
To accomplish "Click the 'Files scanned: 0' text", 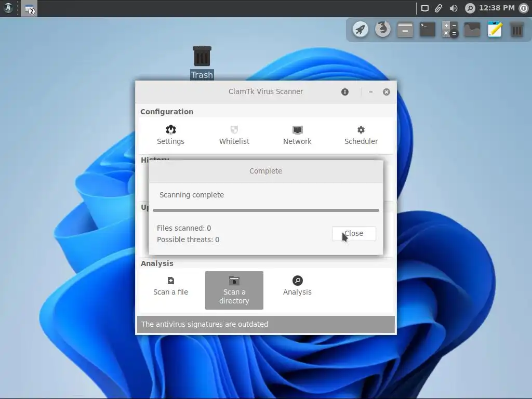I will (184, 228).
